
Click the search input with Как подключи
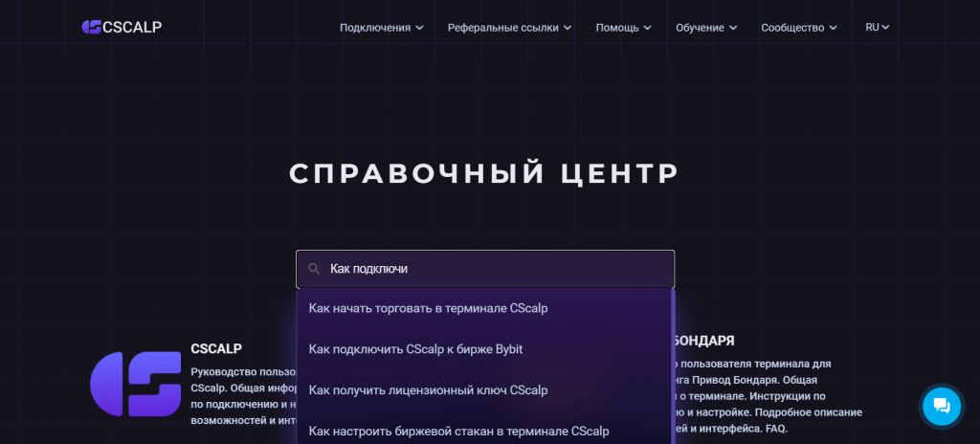tap(485, 269)
